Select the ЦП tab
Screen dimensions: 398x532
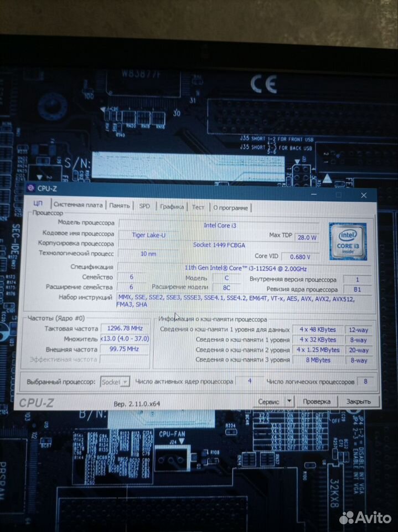pyautogui.click(x=38, y=204)
